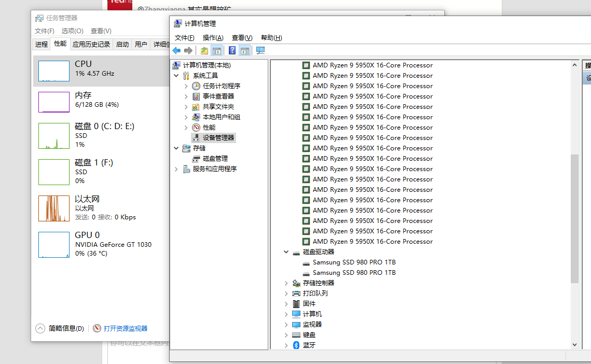Image resolution: width=591 pixels, height=364 pixels.
Task: Open Resource Monitor icon in Task Manager
Action: (97, 328)
